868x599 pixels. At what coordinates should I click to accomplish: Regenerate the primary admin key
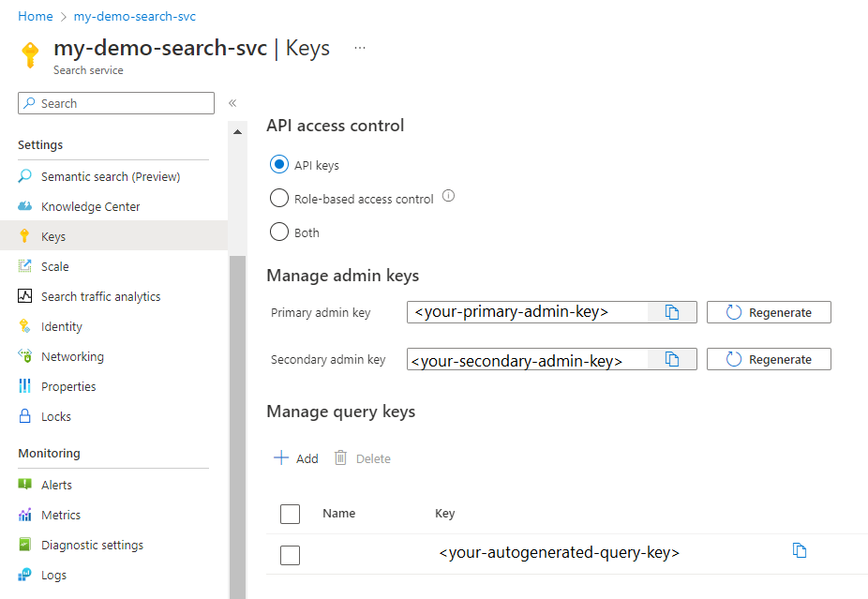(768, 312)
